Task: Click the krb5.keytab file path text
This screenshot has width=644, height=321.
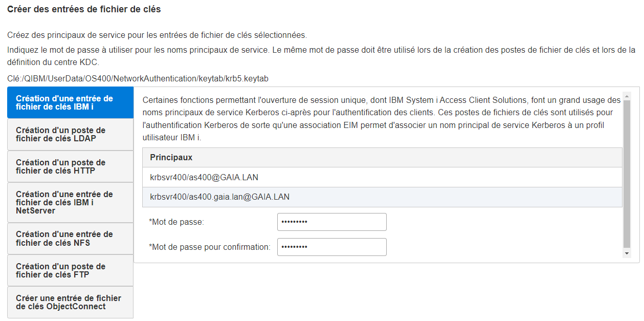Action: tap(138, 78)
